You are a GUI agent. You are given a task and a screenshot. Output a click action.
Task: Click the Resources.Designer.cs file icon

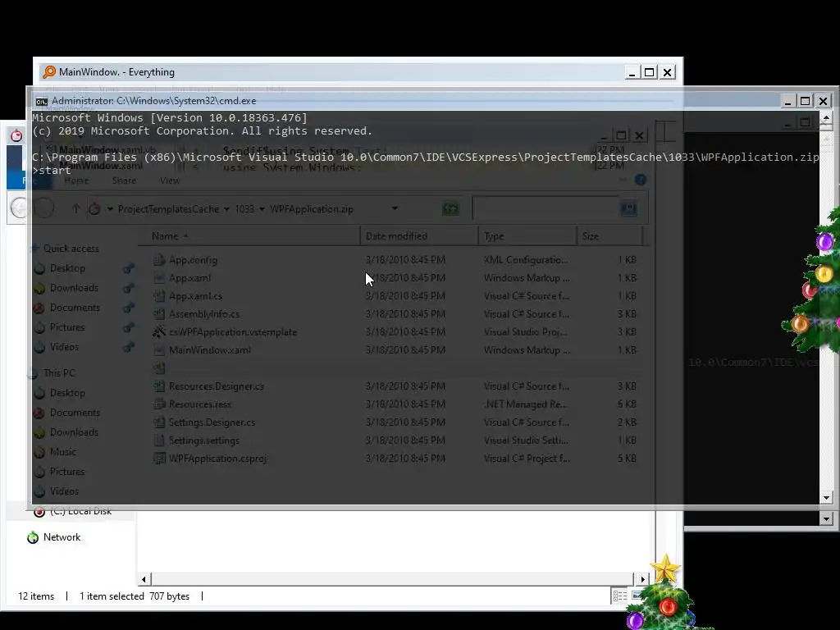(x=158, y=386)
